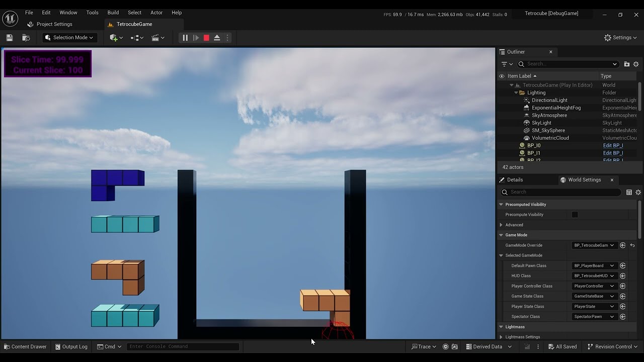Image resolution: width=644 pixels, height=362 pixels.
Task: Open the Cinematics clapperboard menu
Action: (158, 38)
